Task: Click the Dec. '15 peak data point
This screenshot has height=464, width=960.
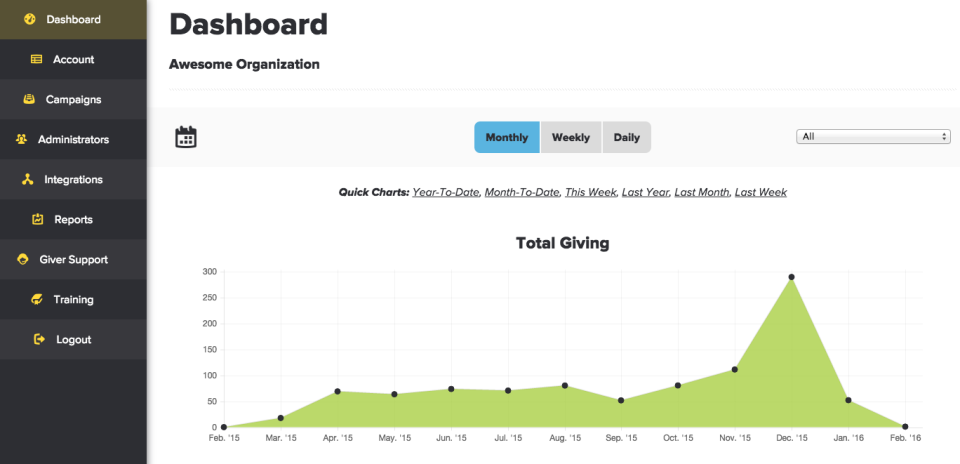Action: coord(791,277)
